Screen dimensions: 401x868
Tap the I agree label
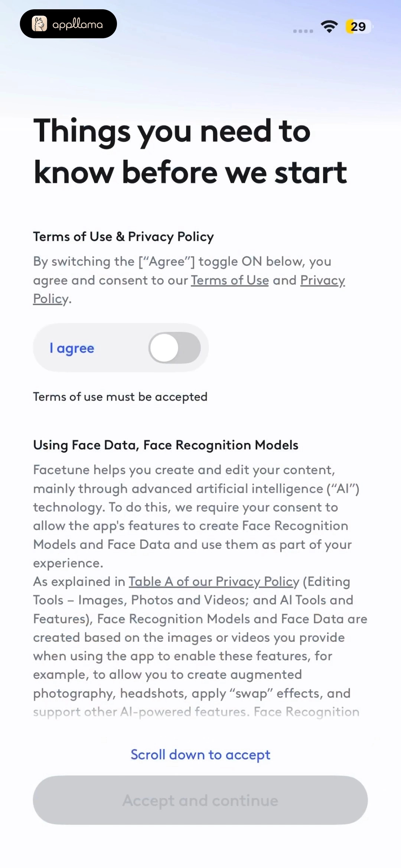[72, 348]
